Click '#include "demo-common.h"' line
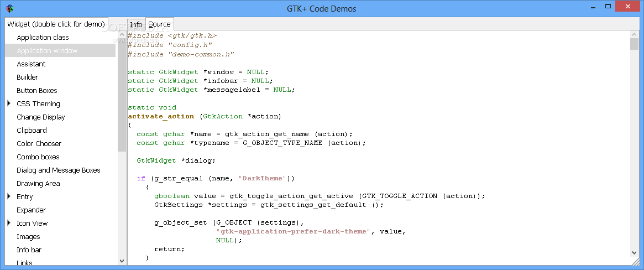Screen dimensions: 644x270 181,54
